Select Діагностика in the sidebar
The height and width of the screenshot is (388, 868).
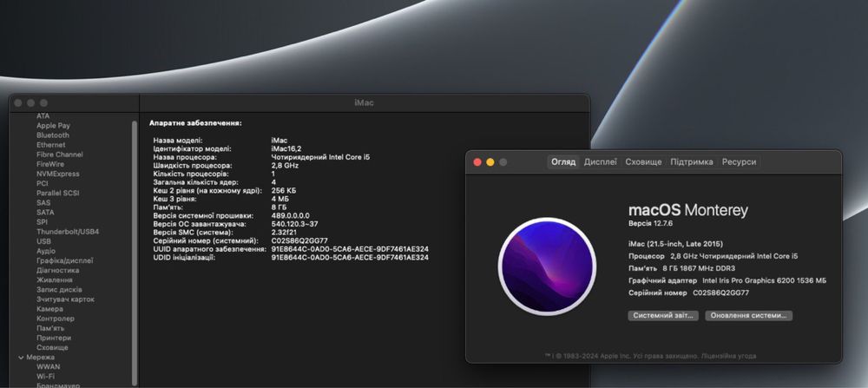pos(57,270)
